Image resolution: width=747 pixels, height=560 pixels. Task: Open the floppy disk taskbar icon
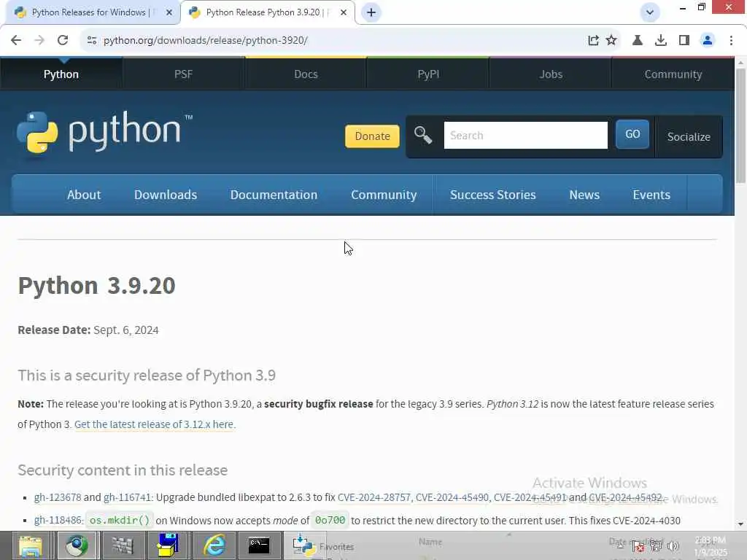click(x=168, y=545)
